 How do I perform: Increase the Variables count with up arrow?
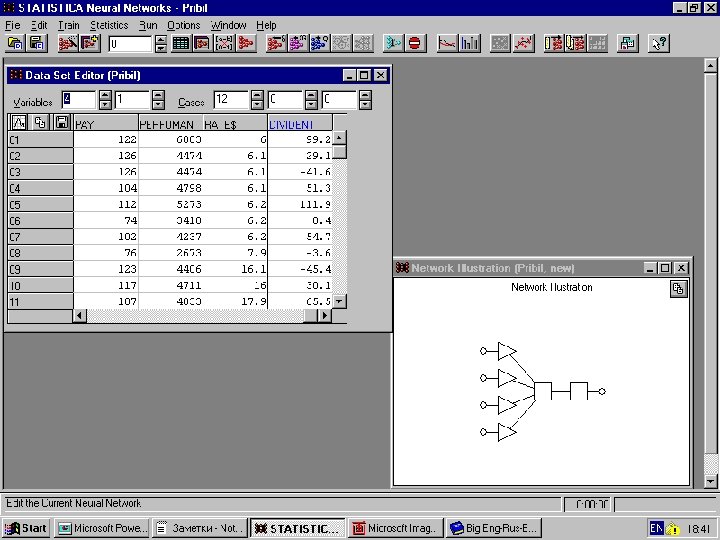104,96
